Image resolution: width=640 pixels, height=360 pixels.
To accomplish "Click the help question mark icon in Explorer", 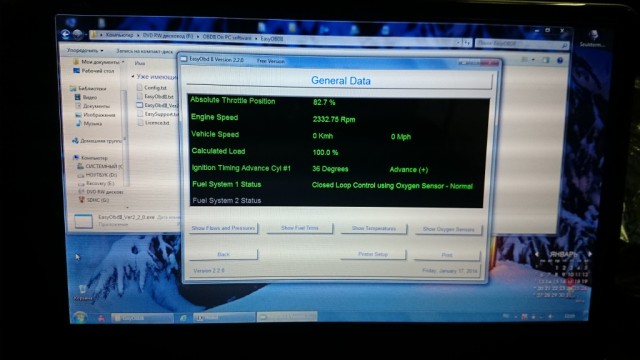I will [560, 60].
